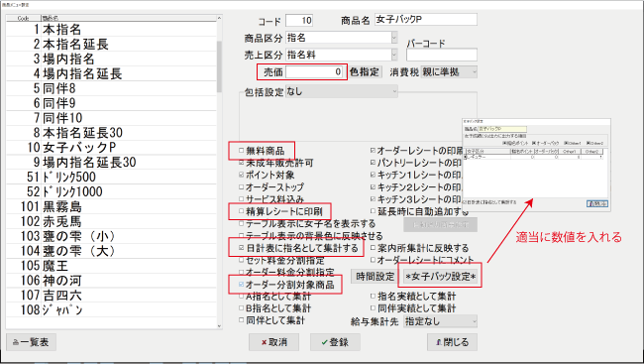Toggle the キッチン1レシート checkbox
Viewport: 644px width, 364px height.
tap(373, 175)
